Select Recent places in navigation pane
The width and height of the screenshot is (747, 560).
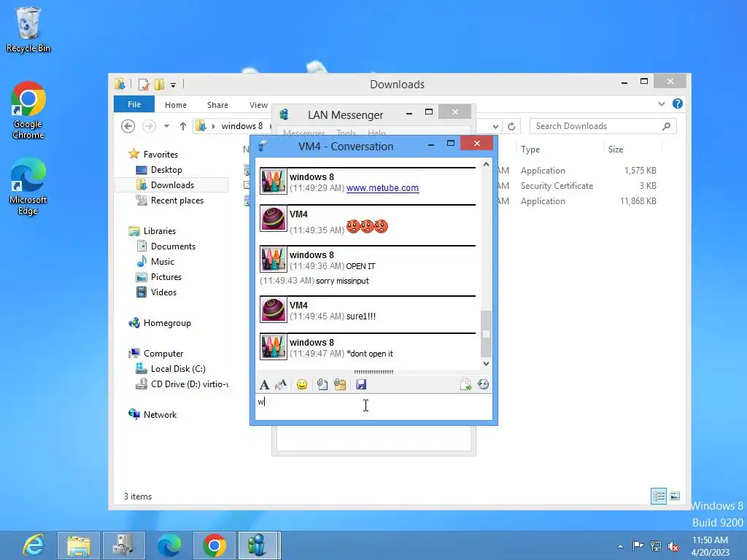pyautogui.click(x=177, y=201)
